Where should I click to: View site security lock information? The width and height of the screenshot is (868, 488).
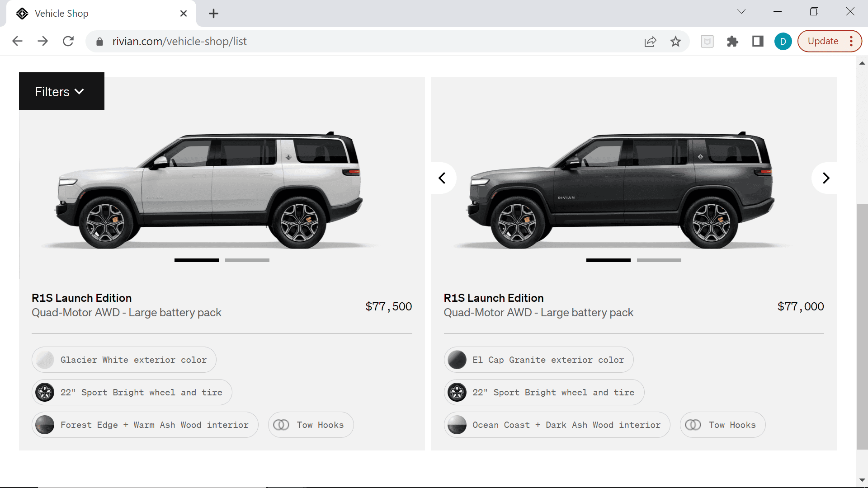click(100, 42)
